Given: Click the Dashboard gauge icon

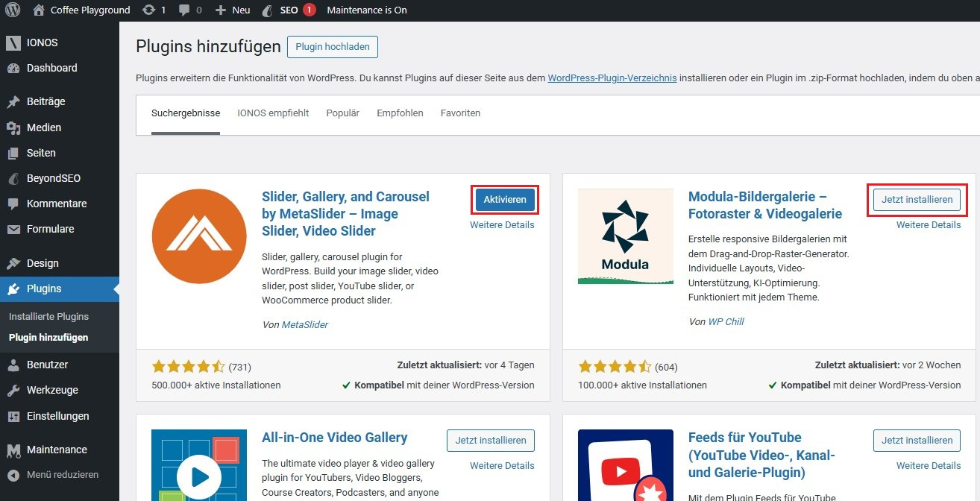Looking at the screenshot, I should coord(13,68).
